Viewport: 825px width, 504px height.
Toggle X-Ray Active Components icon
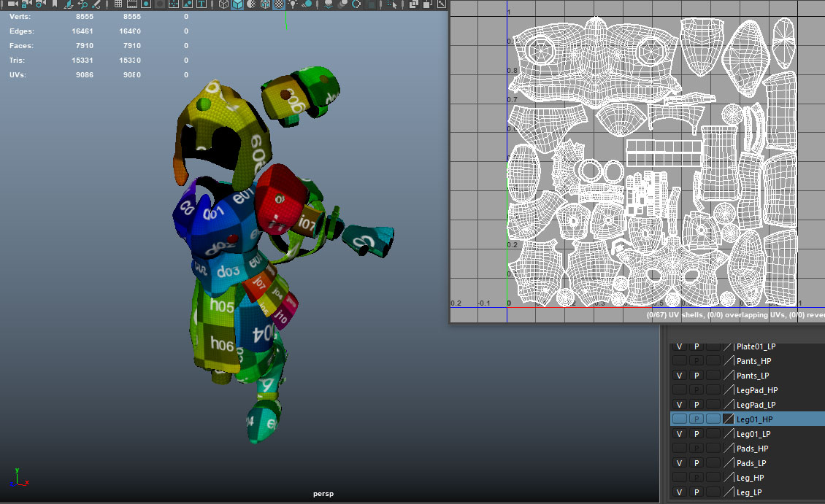(427, 4)
